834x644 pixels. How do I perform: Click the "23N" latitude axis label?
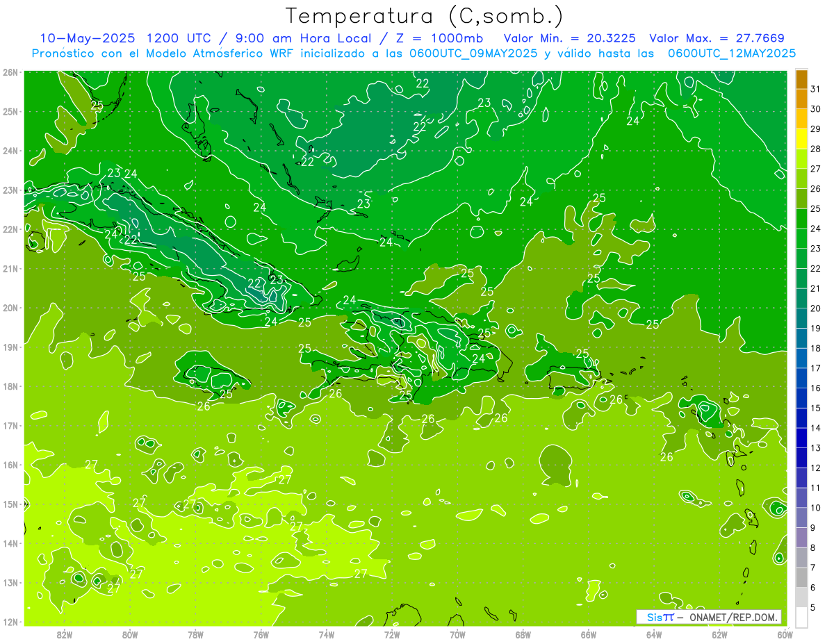[10, 190]
